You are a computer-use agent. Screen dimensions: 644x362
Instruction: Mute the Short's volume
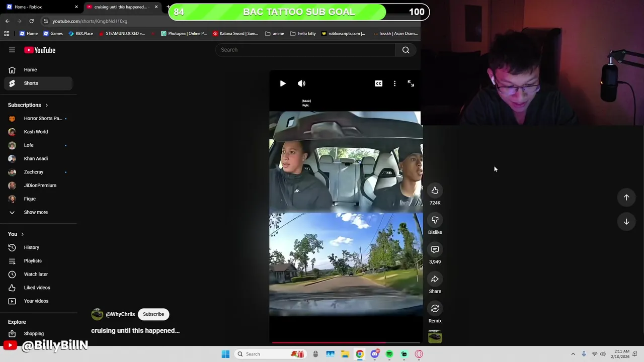click(301, 83)
